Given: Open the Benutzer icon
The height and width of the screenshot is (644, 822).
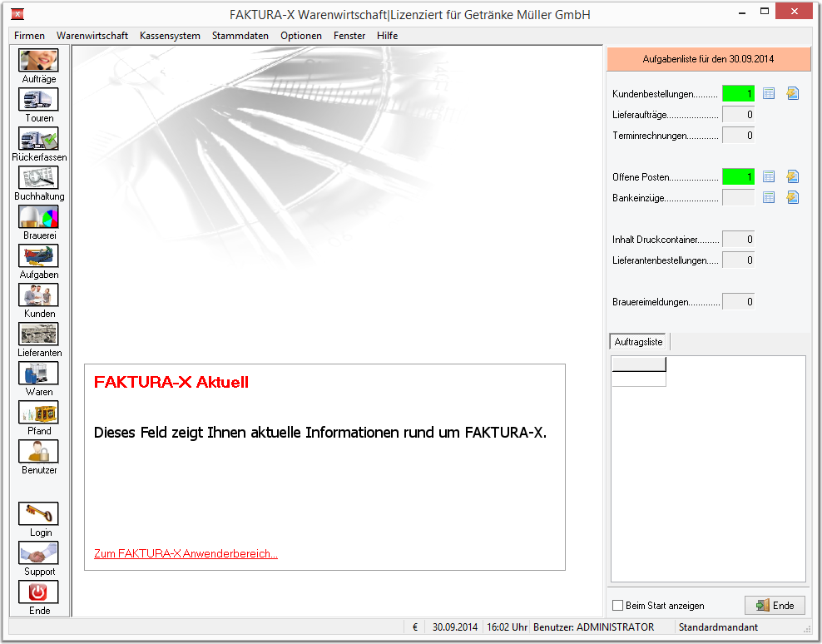Looking at the screenshot, I should click(x=38, y=451).
